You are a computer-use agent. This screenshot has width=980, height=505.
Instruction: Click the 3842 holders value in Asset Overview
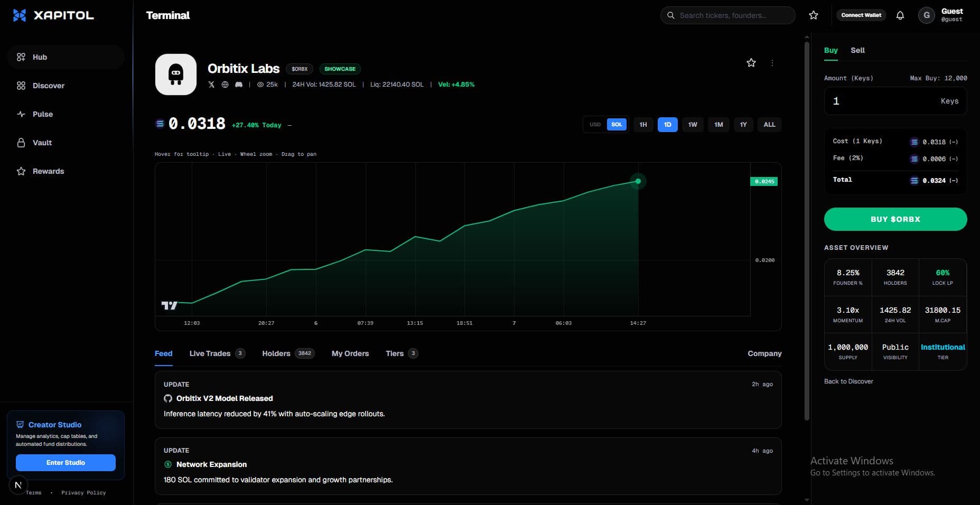pyautogui.click(x=895, y=273)
